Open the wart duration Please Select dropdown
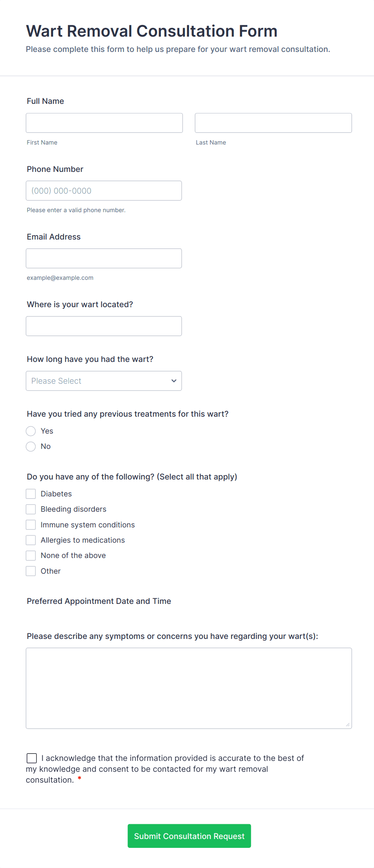This screenshot has width=374, height=868. tap(104, 380)
